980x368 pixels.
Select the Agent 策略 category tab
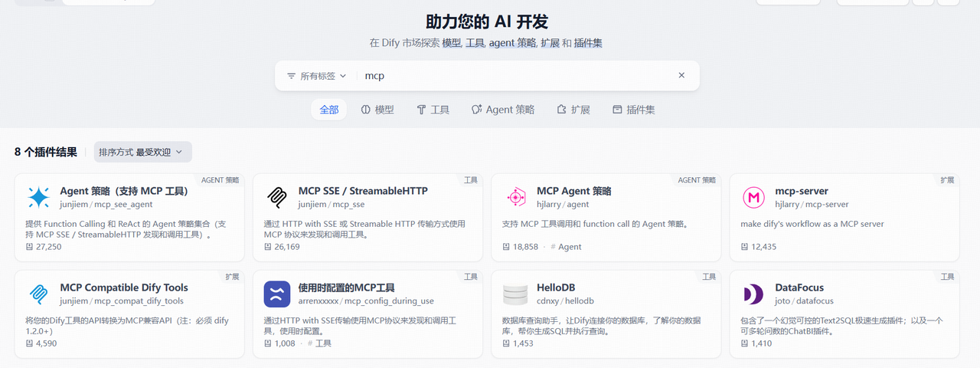503,110
